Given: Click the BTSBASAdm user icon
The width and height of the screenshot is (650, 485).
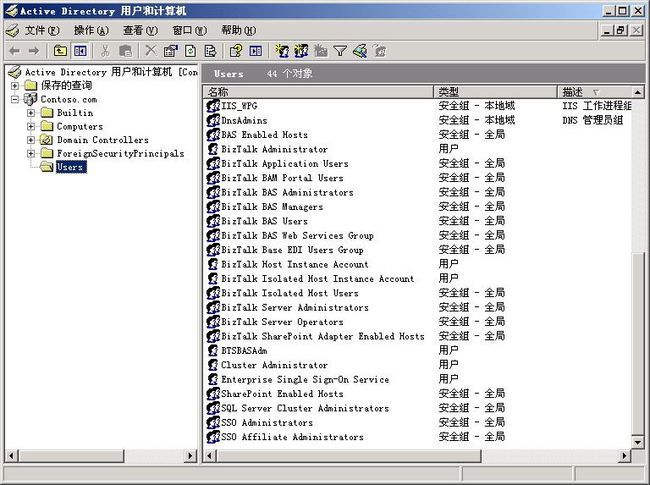Looking at the screenshot, I should (213, 350).
